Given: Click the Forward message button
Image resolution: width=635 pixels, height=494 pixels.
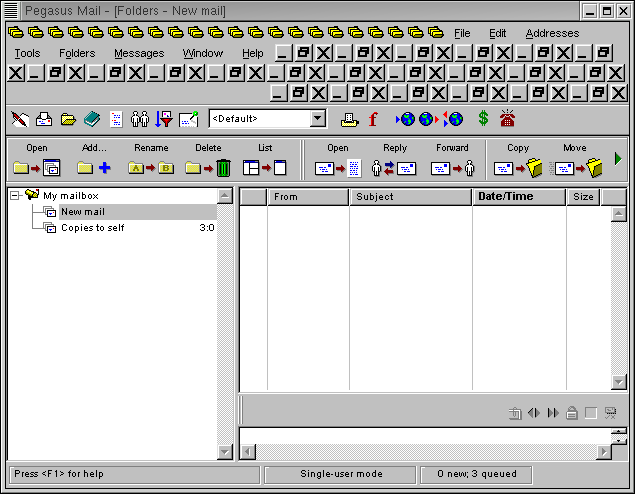Looking at the screenshot, I should (452, 167).
